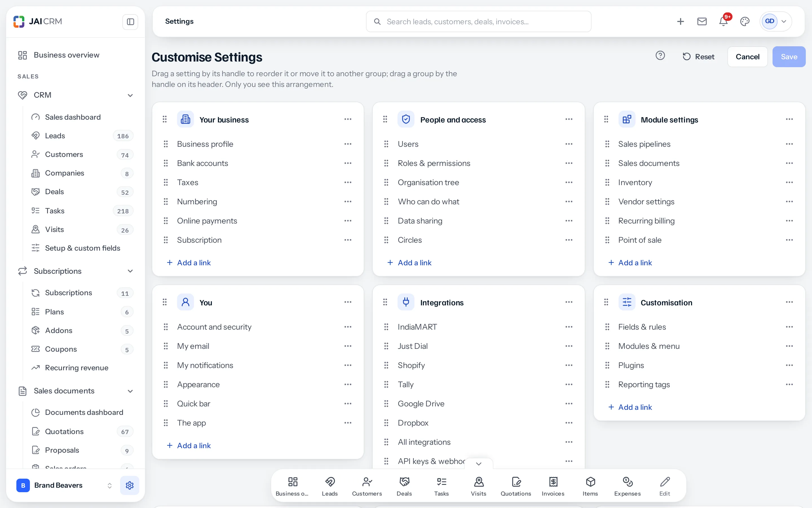Open three-dots menu of Integrations group
This screenshot has width=812, height=508.
569,302
